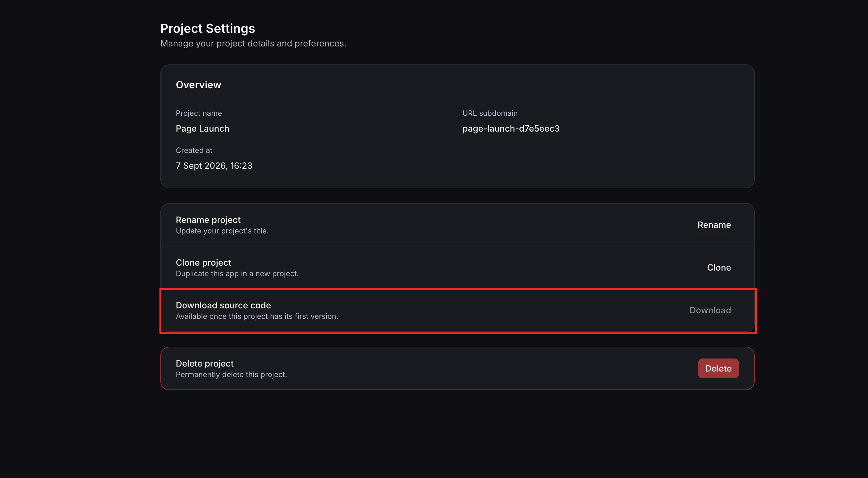Click the URL subdomain label
The image size is (868, 478).
tap(490, 113)
